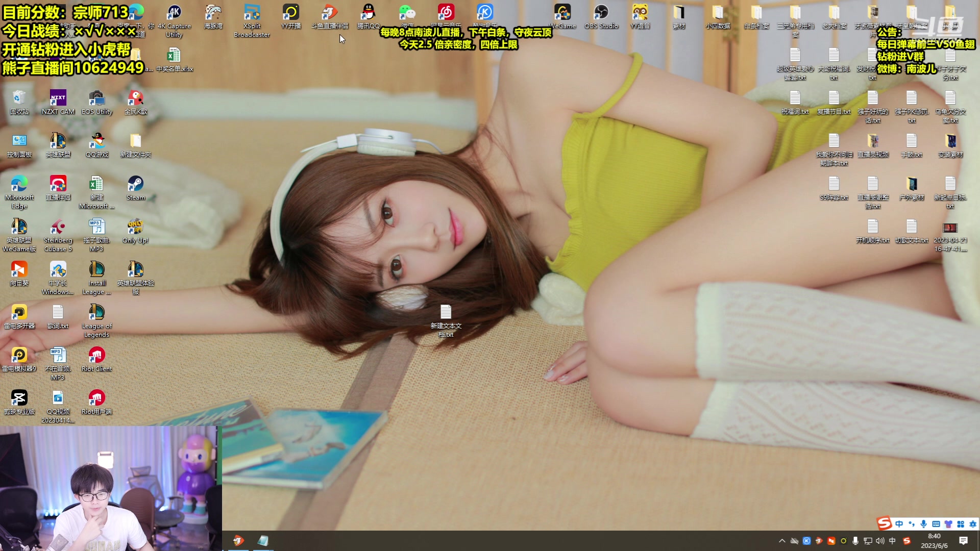Launch Steam from the desktop
This screenshot has height=551, width=980.
coord(136,188)
